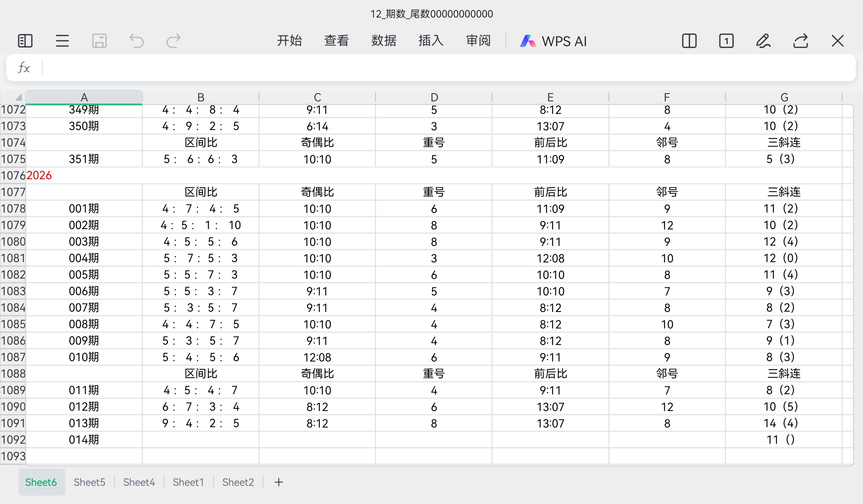Open the 插入 menu tab

(x=431, y=41)
